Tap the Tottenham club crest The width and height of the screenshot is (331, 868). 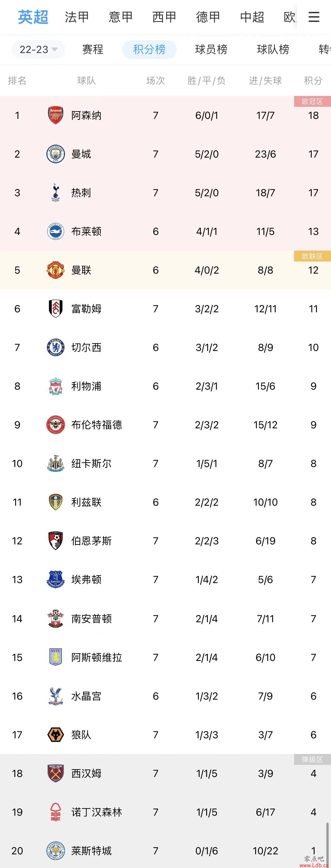coord(56,192)
